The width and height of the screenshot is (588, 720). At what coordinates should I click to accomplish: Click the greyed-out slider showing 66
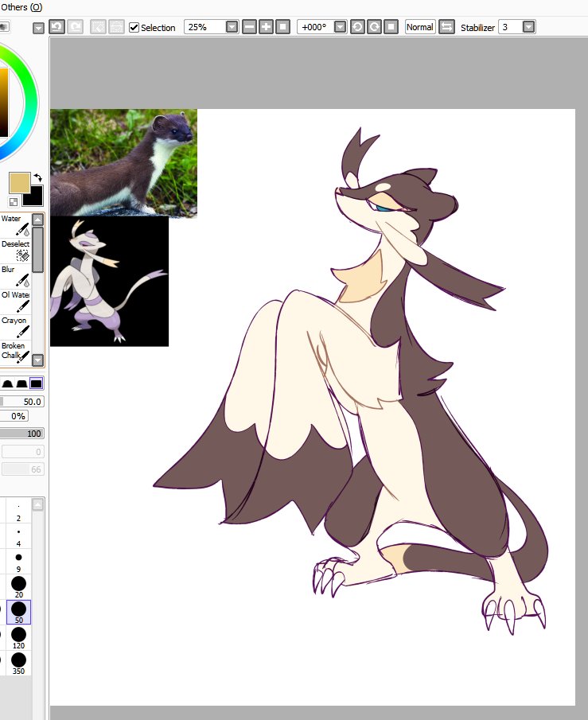(x=23, y=469)
